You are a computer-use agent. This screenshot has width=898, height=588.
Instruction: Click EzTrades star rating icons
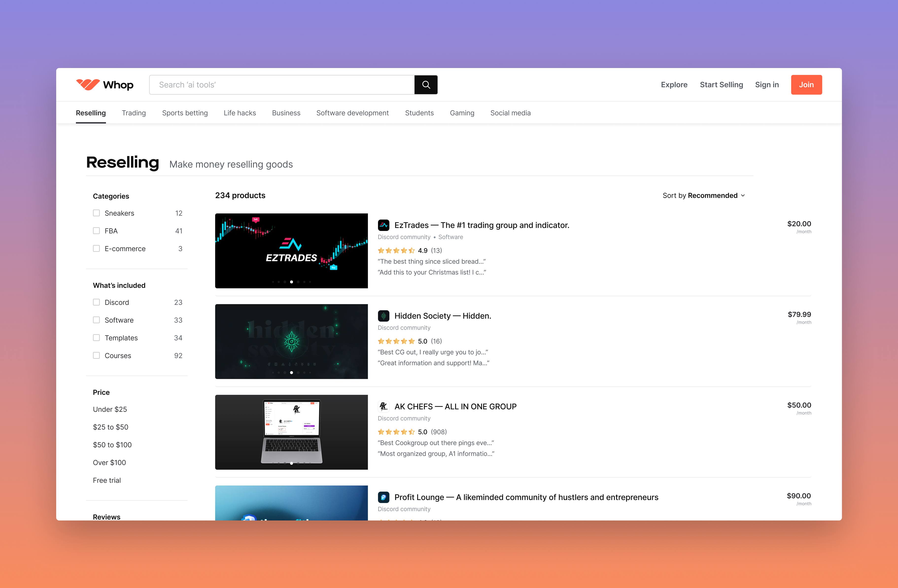click(396, 251)
